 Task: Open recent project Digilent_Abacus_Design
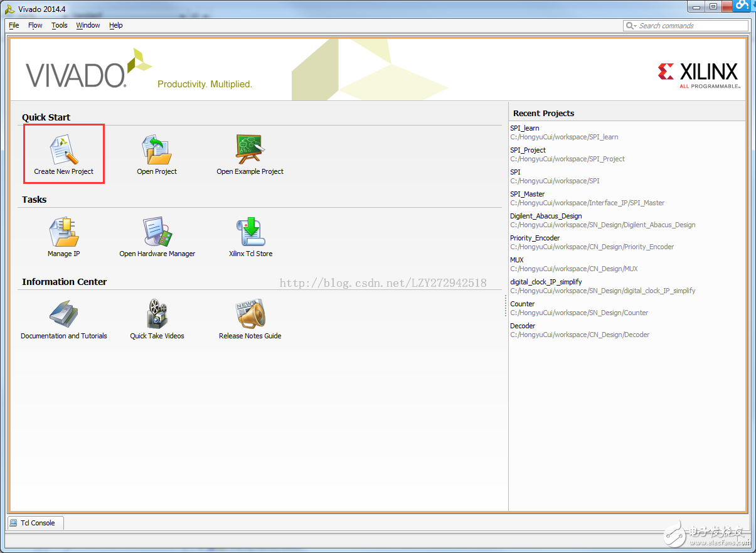546,216
